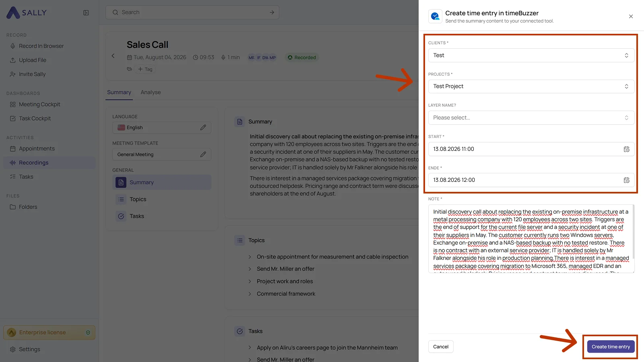Click the Summary section header icon
The width and height of the screenshot is (644, 362).
pyautogui.click(x=240, y=121)
